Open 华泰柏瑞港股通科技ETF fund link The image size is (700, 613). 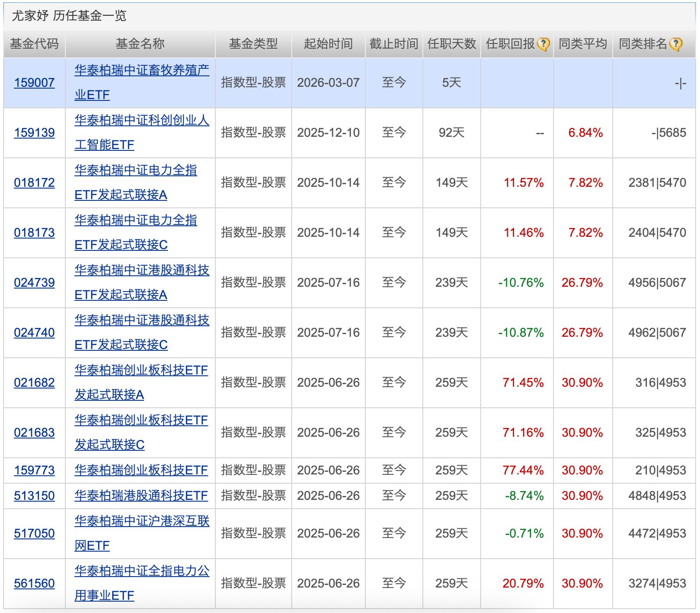141,495
